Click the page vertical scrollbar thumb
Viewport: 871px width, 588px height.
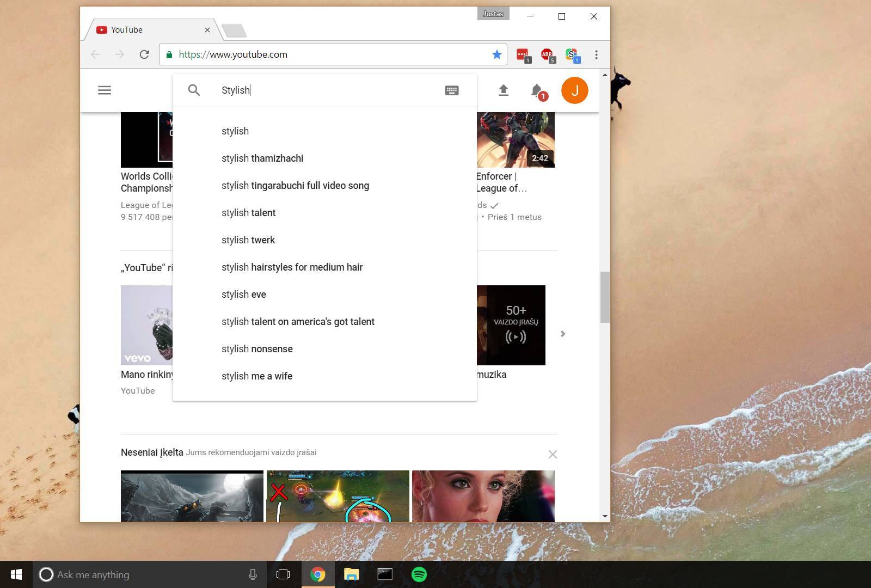605,297
